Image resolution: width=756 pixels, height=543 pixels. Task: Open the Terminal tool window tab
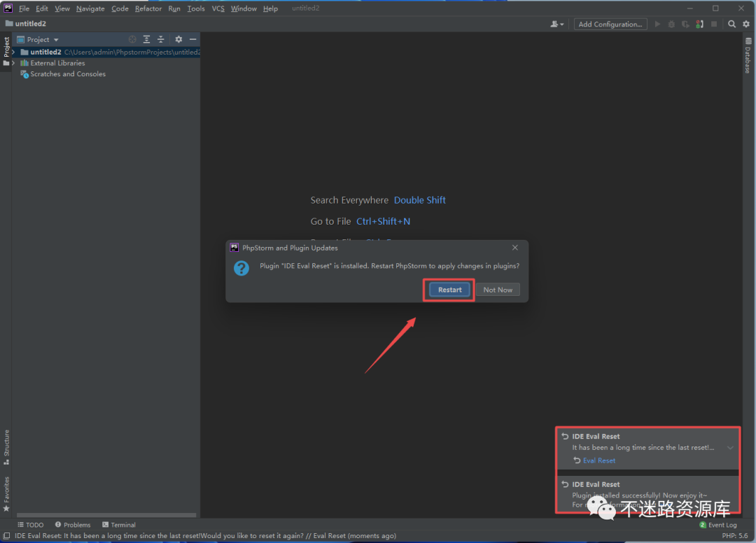119,525
